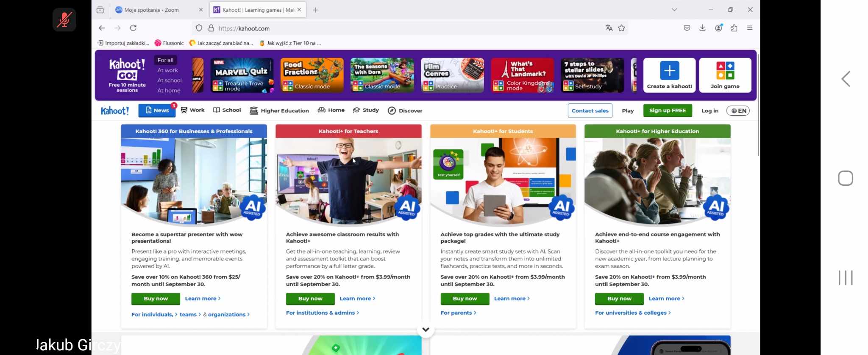
Task: Expand the list all tabs chevron
Action: point(674,10)
